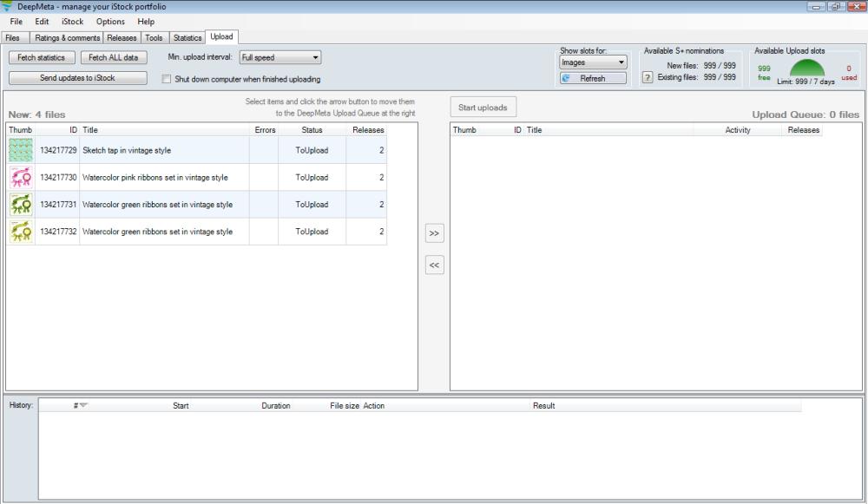This screenshot has height=504, width=868.
Task: Click Fetch statistics button
Action: pyautogui.click(x=42, y=57)
